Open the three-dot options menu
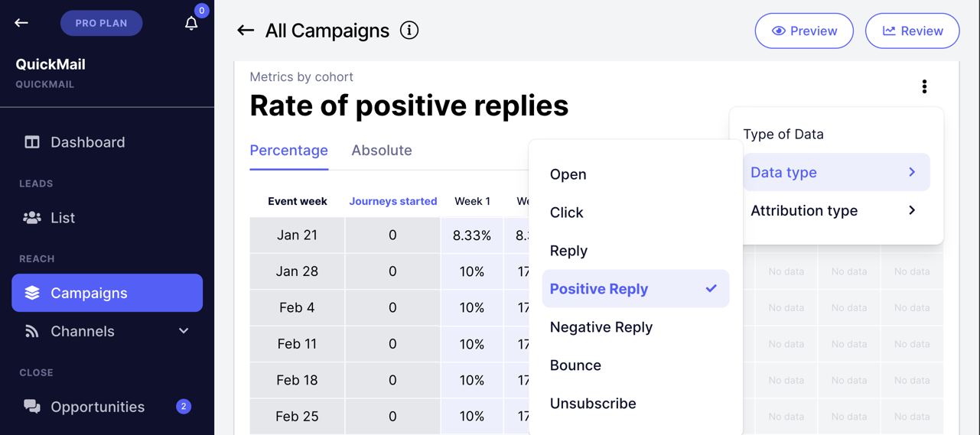The image size is (980, 435). pyautogui.click(x=924, y=86)
